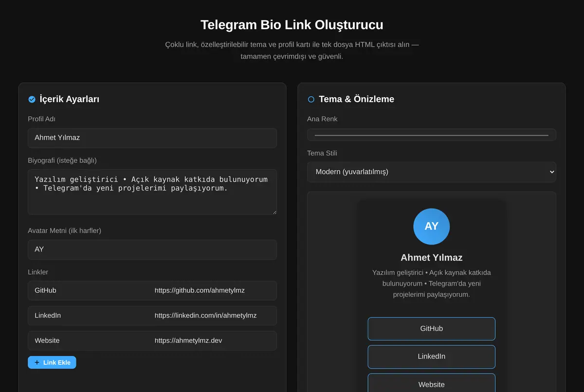Click into the Biyografi textarea

tap(152, 192)
